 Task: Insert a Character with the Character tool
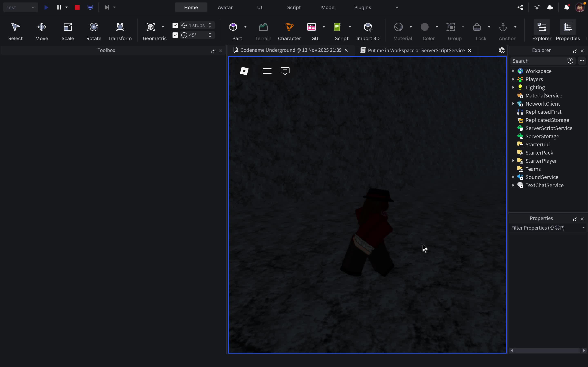tap(289, 30)
